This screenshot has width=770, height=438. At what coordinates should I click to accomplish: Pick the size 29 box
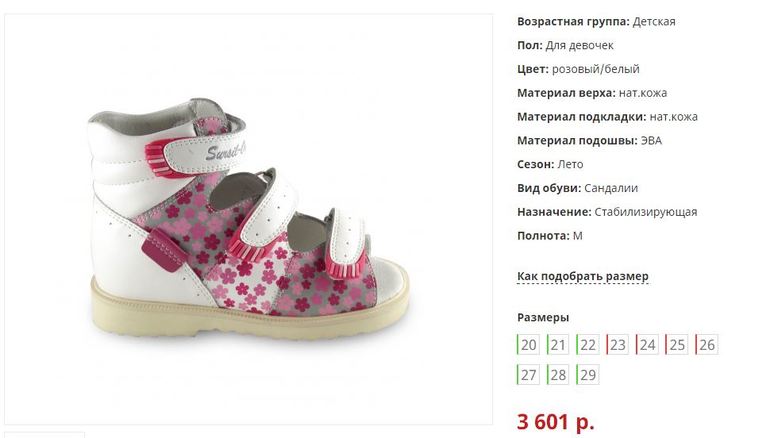(588, 375)
